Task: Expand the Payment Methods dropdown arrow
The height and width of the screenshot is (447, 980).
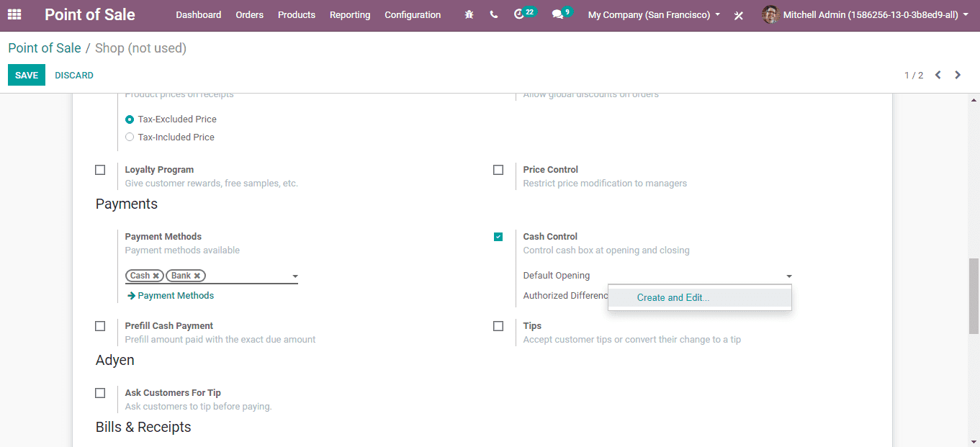Action: point(295,276)
